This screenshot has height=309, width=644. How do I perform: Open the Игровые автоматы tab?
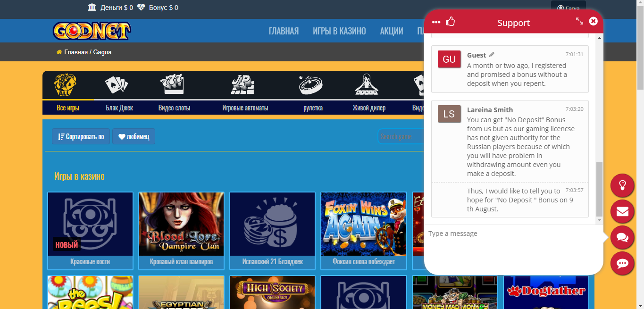(245, 108)
